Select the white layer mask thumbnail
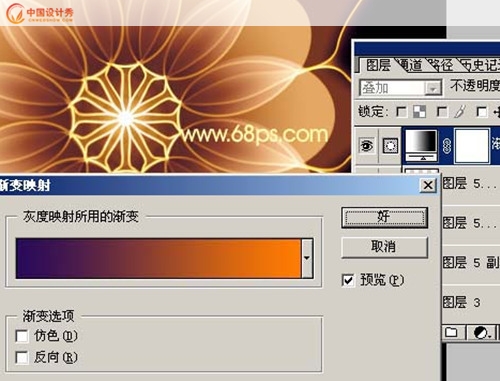The image size is (500, 381). coord(472,146)
